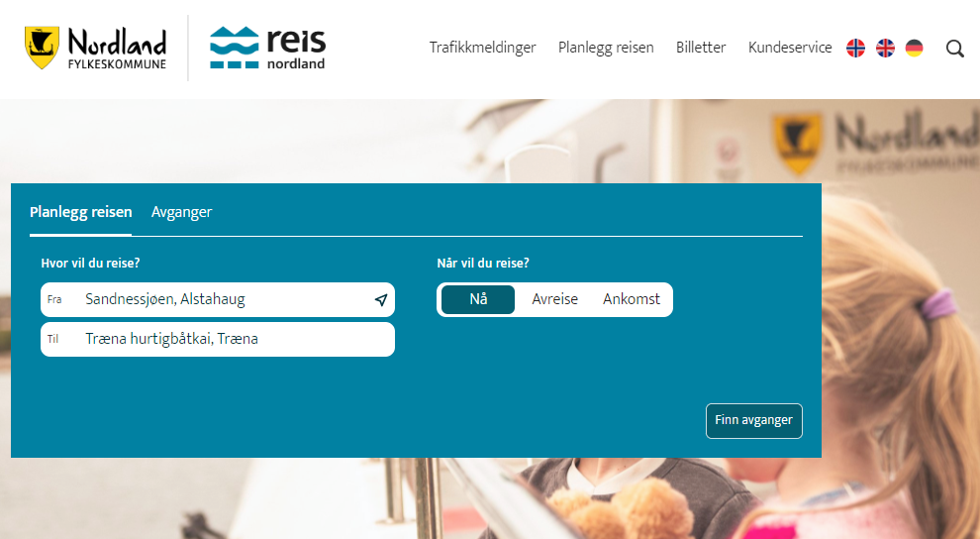Viewport: 980px width, 539px height.
Task: Select the Ankomst time option
Action: tap(632, 299)
